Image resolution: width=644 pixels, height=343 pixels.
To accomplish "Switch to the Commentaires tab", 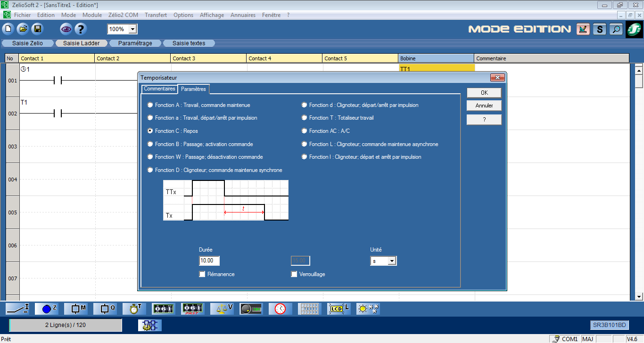I will tap(159, 89).
